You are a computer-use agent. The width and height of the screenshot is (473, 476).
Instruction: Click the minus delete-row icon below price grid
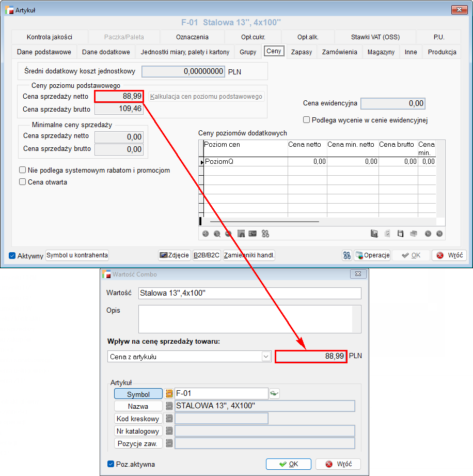tap(228, 234)
